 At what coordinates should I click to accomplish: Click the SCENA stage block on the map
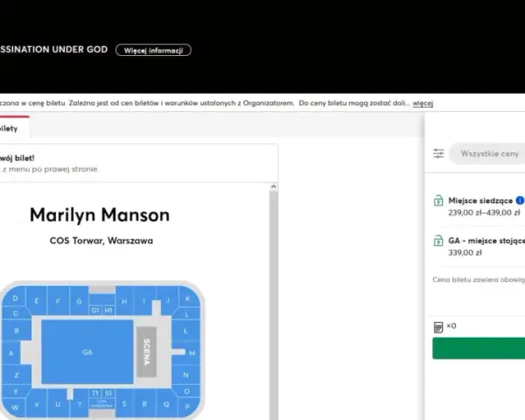click(x=146, y=352)
